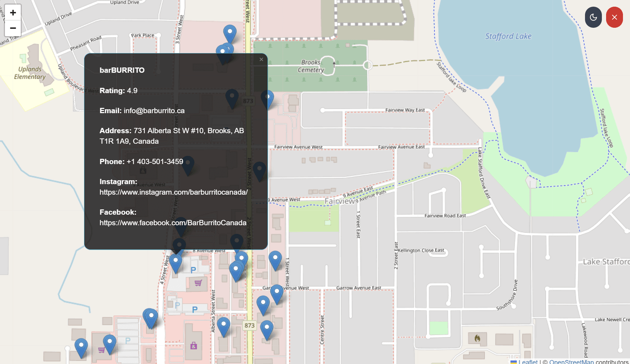
Task: Open the BarBurritoCanada Facebook link
Action: point(173,222)
